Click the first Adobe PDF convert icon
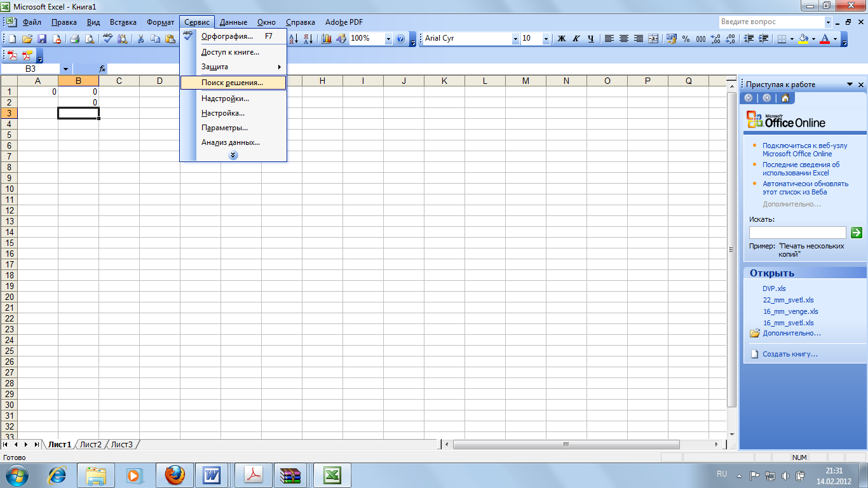868x488 pixels. [x=13, y=55]
